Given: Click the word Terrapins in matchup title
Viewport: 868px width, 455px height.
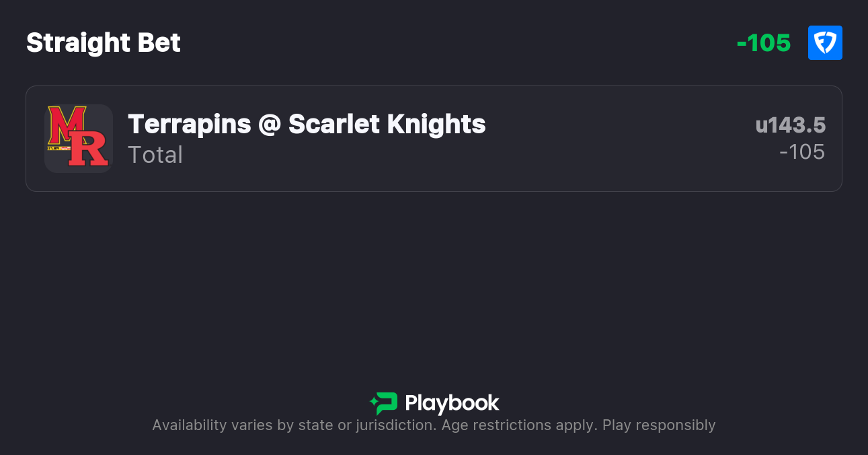Looking at the screenshot, I should point(188,125).
